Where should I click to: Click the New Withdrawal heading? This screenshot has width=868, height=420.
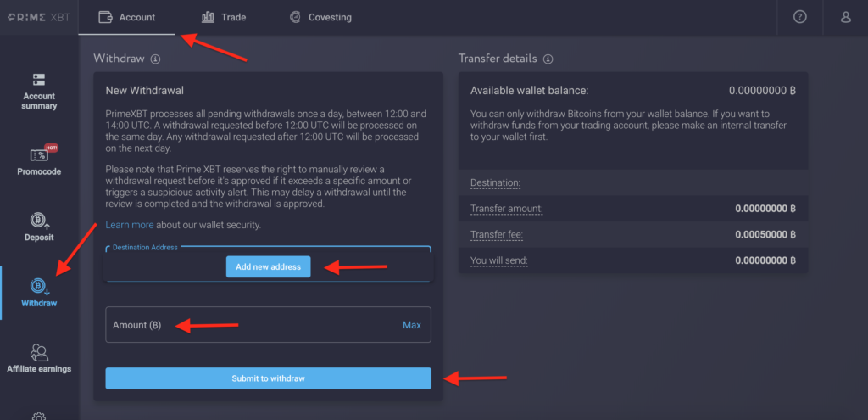point(144,90)
